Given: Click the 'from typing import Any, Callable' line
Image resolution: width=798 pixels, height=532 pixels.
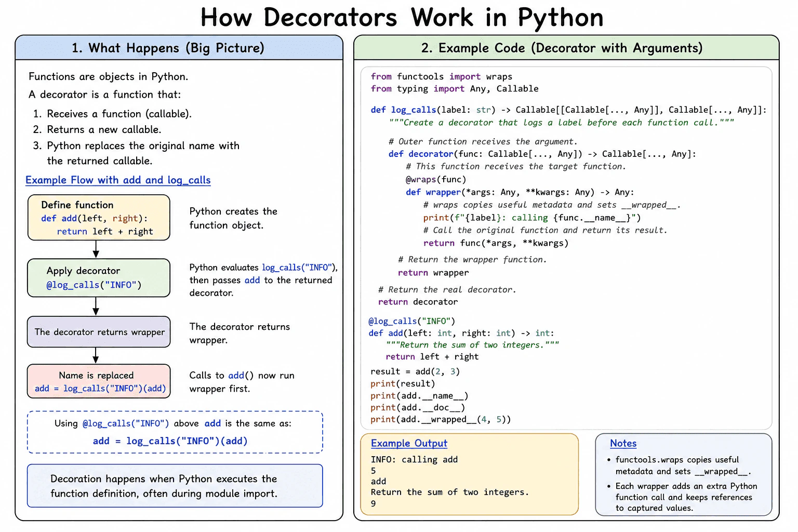Looking at the screenshot, I should tap(455, 89).
